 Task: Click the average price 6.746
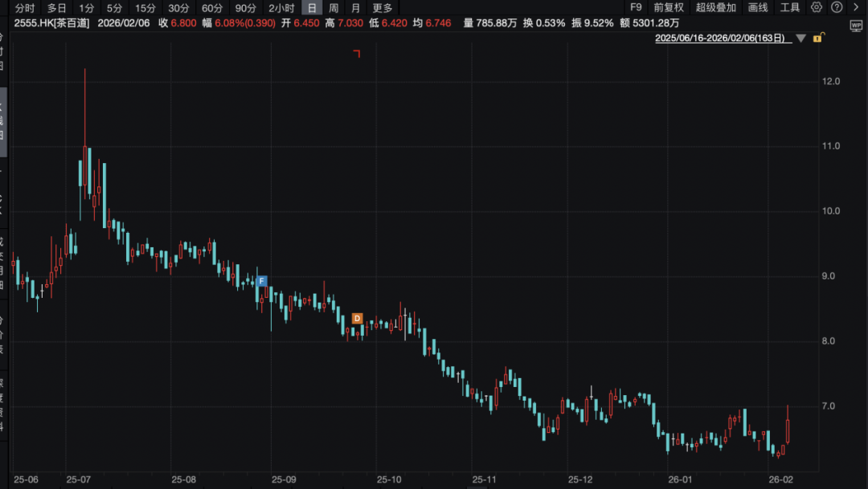tap(439, 23)
